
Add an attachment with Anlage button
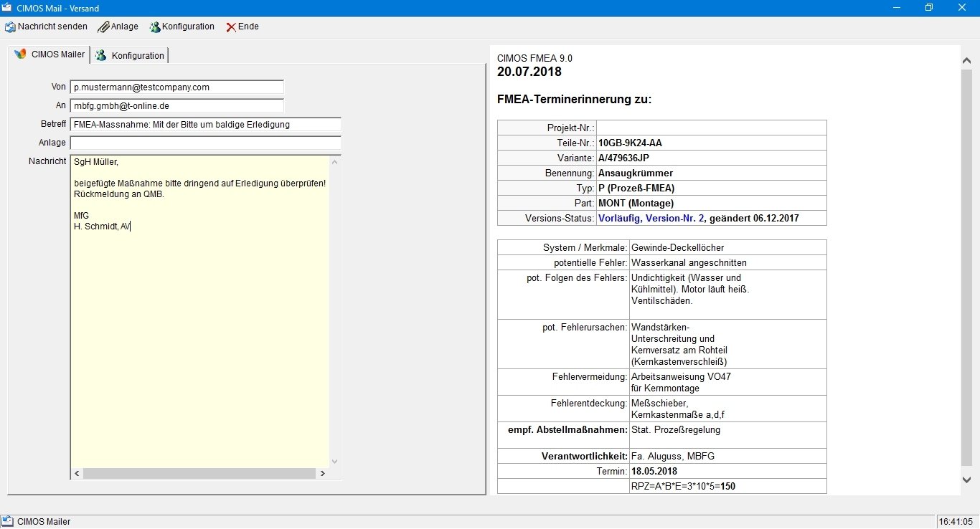pyautogui.click(x=118, y=27)
